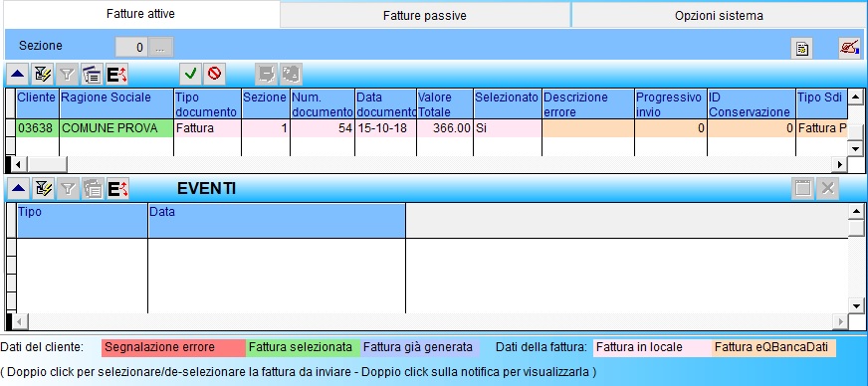
Task: Click the green Fattura selezionata legend swatch
Action: click(x=303, y=348)
